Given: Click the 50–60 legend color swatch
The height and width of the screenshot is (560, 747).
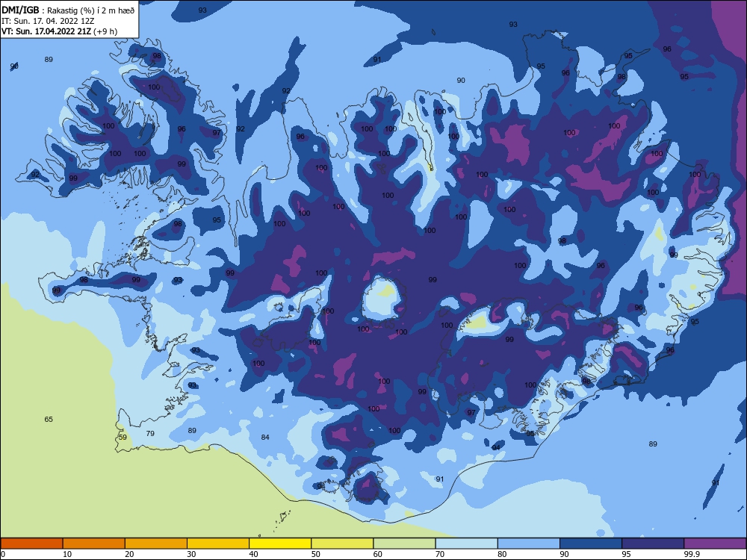Looking at the screenshot, I should click(x=342, y=544).
